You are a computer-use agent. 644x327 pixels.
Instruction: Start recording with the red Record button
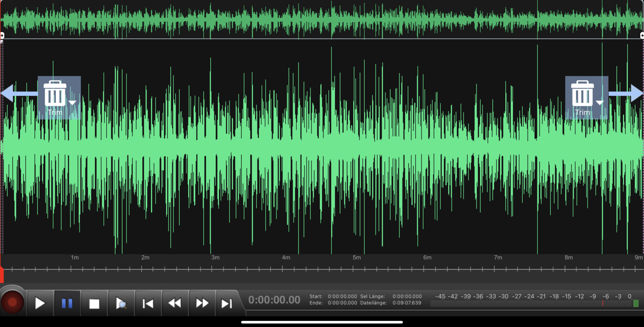click(12, 302)
